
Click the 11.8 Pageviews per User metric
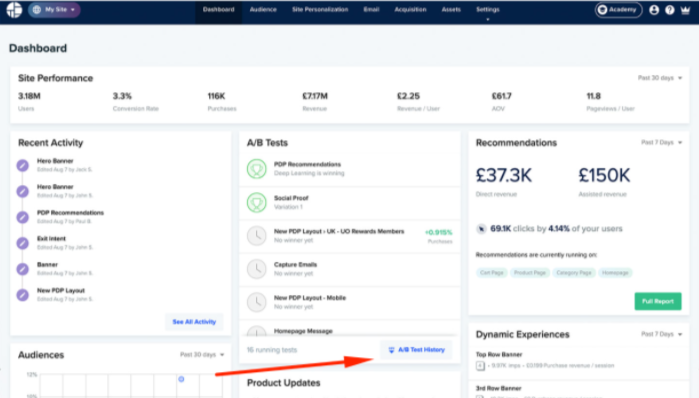pyautogui.click(x=610, y=102)
